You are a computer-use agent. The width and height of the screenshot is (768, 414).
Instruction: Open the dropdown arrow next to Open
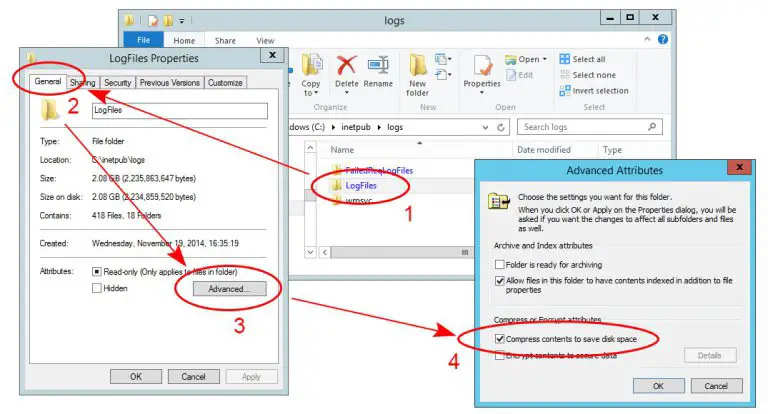(545, 59)
